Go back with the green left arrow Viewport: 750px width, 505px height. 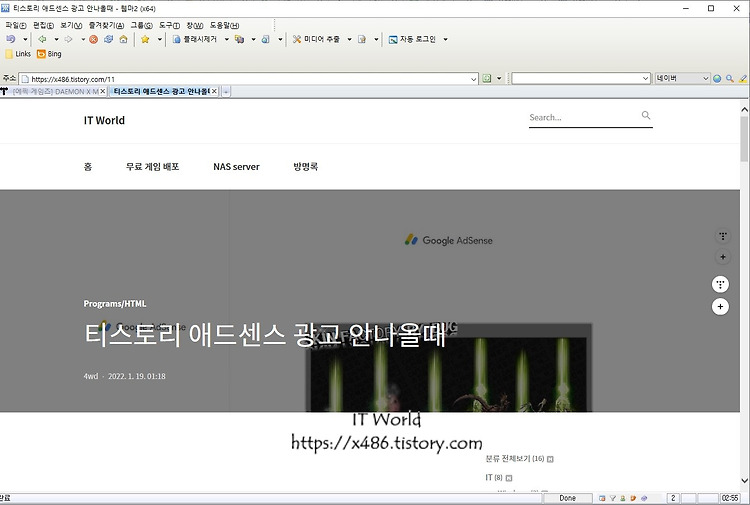pyautogui.click(x=42, y=39)
